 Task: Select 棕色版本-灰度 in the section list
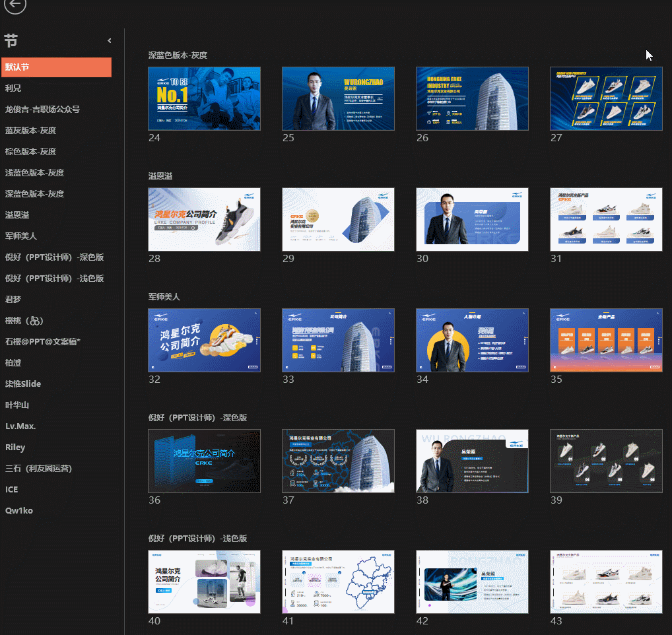point(30,152)
